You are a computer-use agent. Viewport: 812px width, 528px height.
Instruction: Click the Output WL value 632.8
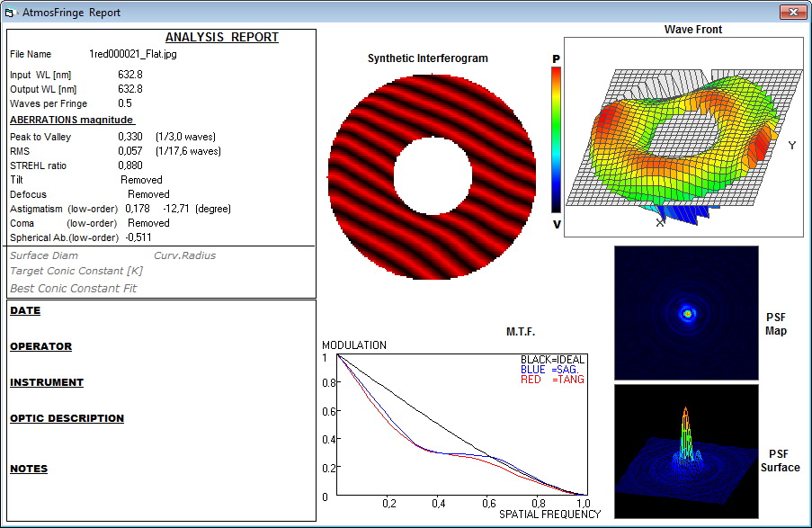[x=130, y=89]
